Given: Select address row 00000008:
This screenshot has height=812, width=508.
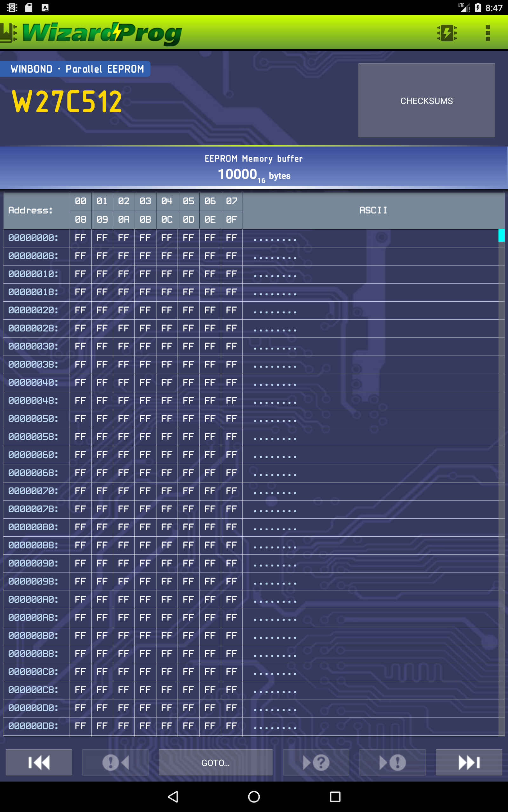Looking at the screenshot, I should coord(33,256).
